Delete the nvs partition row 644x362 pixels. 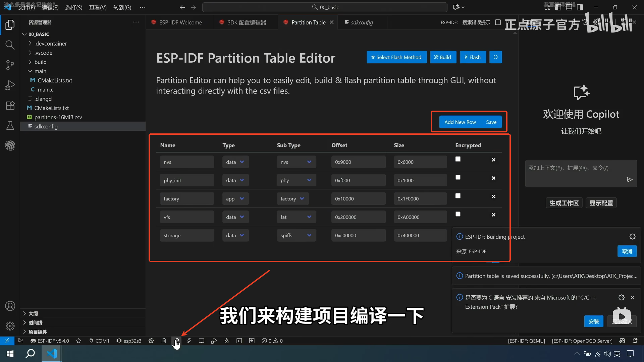point(493,160)
